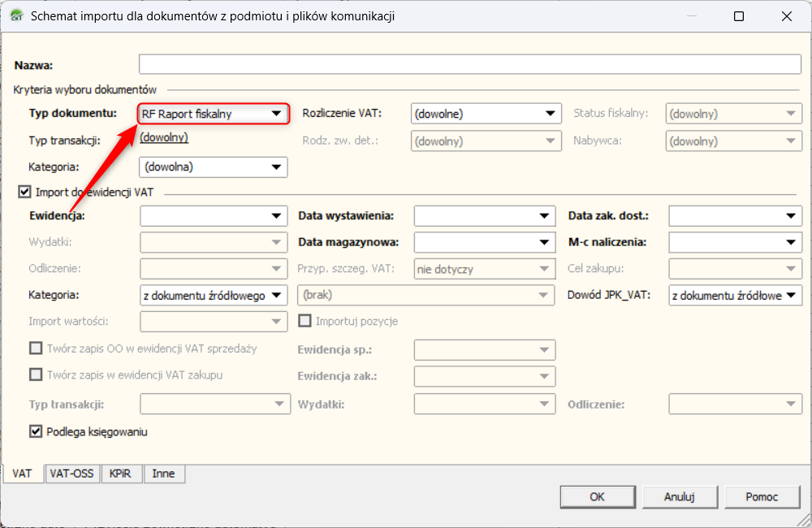This screenshot has height=528, width=812.
Task: Toggle the Import do ewidencji VAT checkbox
Action: click(24, 193)
